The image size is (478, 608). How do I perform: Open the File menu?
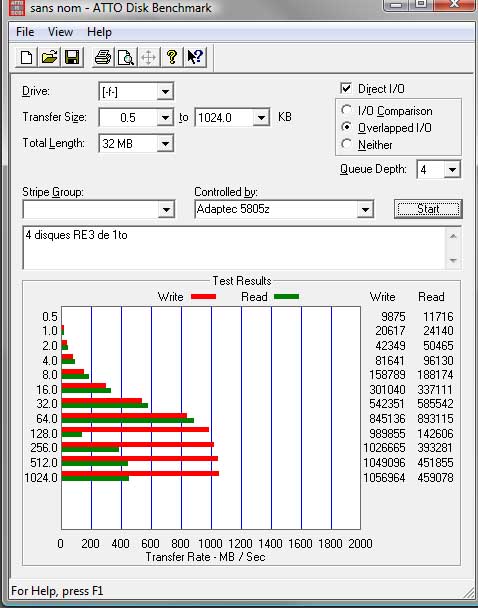(x=25, y=32)
